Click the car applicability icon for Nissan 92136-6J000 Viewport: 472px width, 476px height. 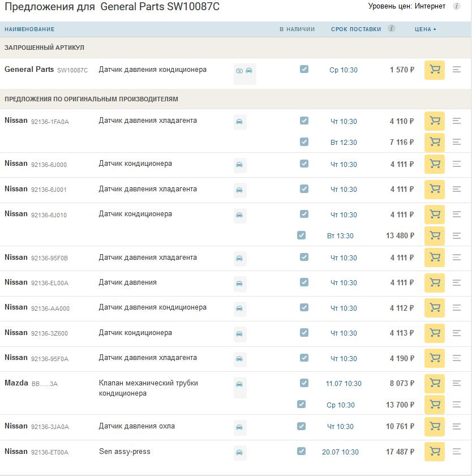pyautogui.click(x=239, y=165)
